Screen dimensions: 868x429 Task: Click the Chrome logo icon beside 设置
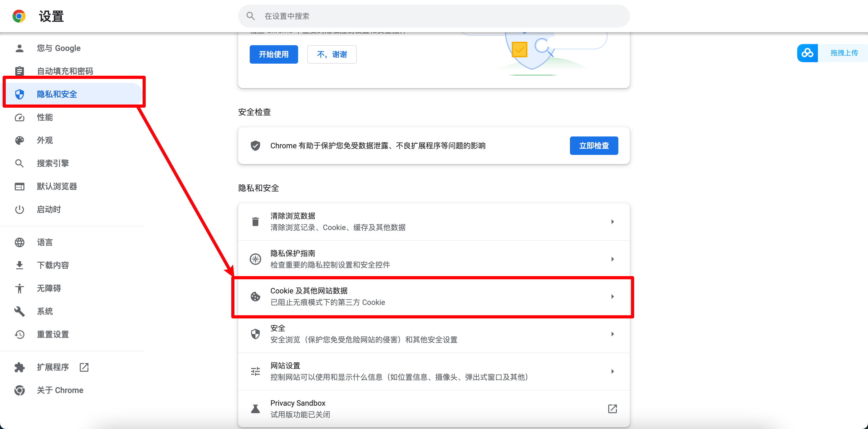click(x=19, y=16)
